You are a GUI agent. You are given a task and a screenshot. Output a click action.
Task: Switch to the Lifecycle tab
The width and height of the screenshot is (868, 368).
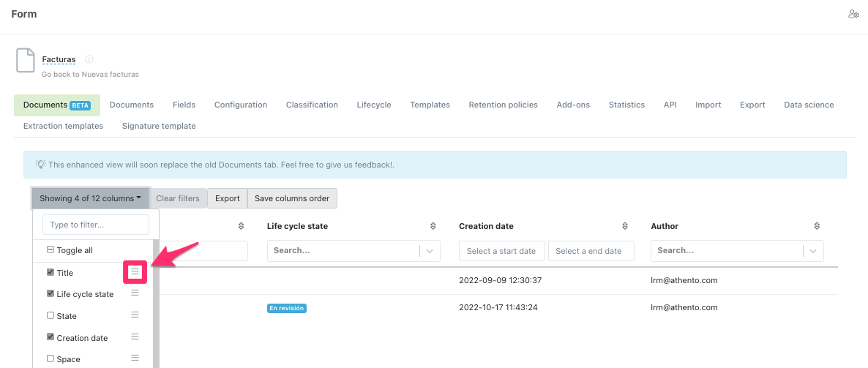coord(374,105)
